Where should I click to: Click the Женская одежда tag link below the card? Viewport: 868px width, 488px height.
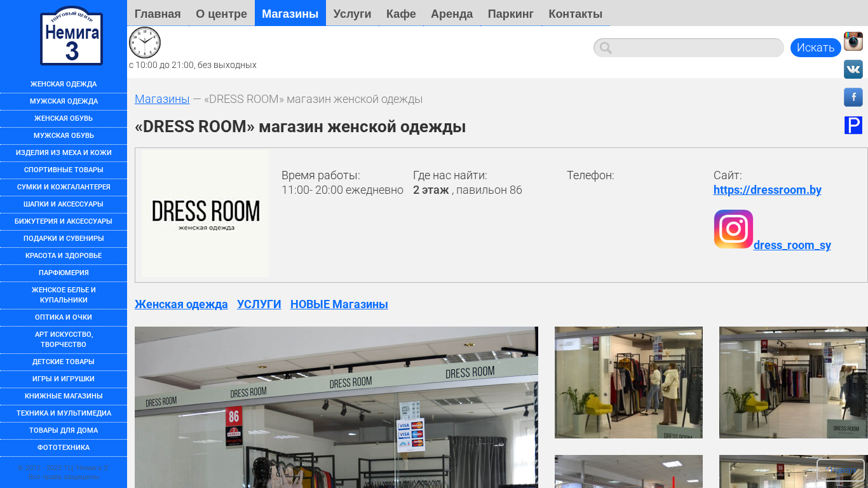(x=181, y=304)
